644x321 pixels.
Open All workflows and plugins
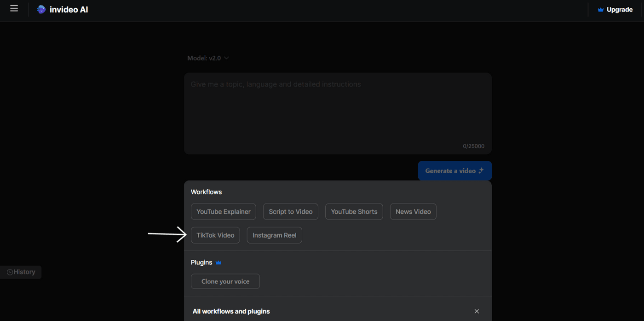231,311
